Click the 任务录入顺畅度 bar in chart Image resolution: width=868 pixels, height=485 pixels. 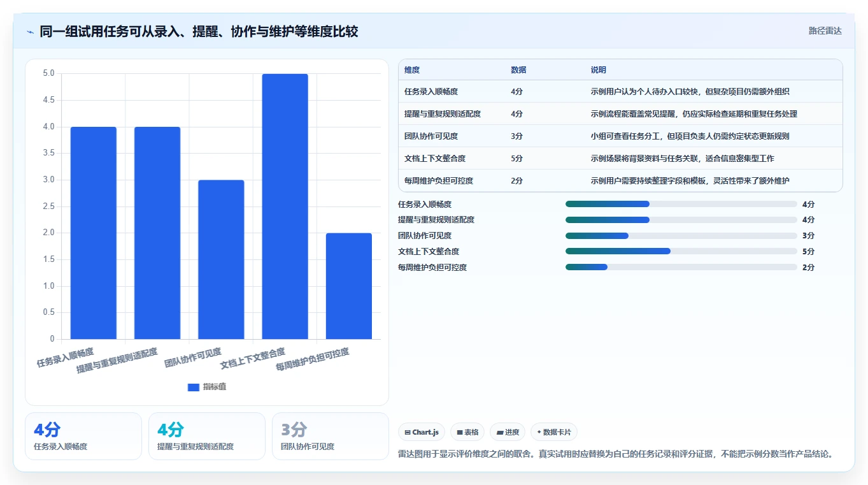pos(94,233)
